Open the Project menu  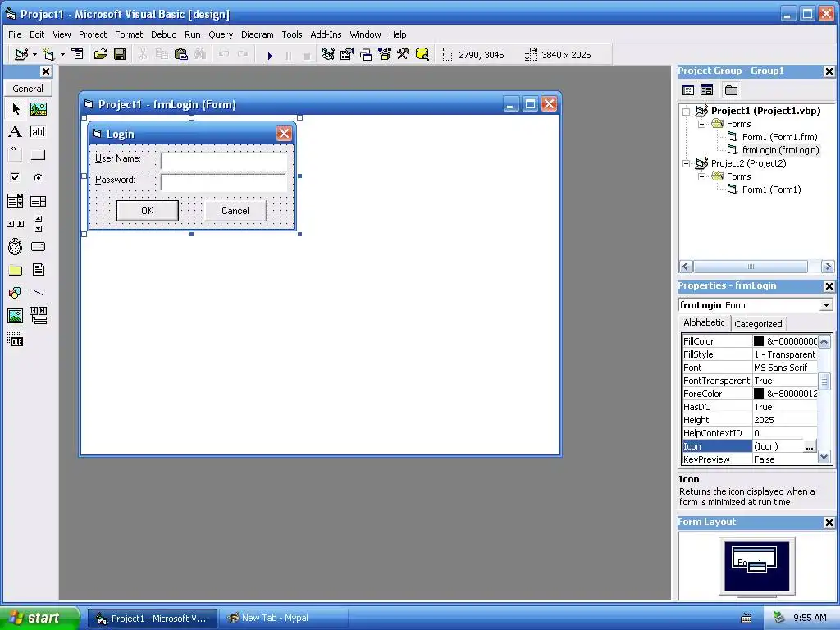pos(93,34)
